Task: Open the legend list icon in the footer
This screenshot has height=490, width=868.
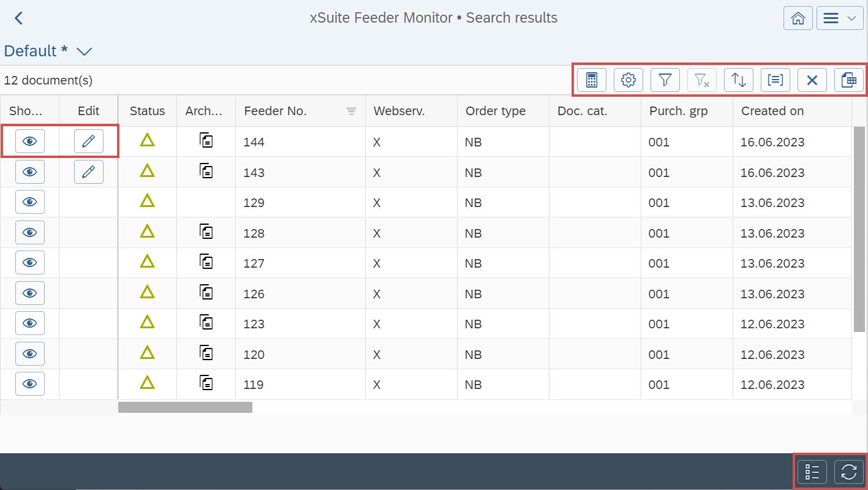Action: (812, 472)
